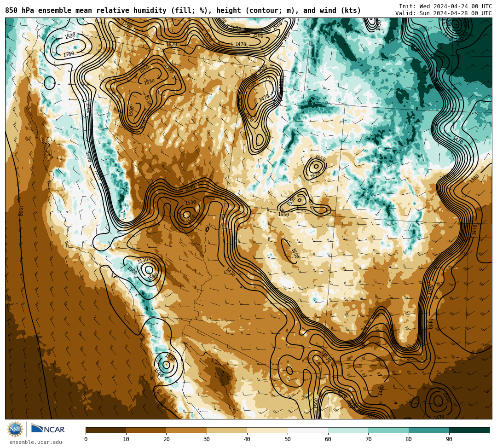
Task: Click the colorbar tick label 20
Action: coord(167,439)
